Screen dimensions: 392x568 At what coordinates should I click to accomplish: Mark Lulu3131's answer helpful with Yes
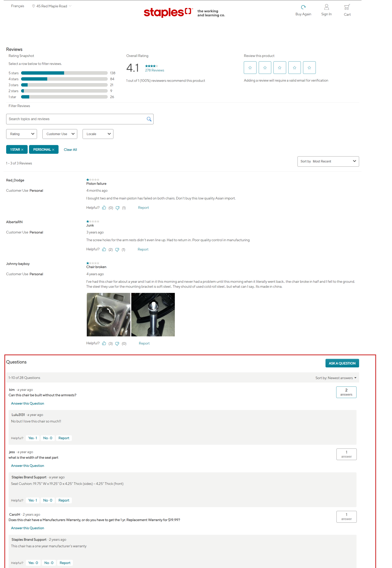tap(32, 438)
